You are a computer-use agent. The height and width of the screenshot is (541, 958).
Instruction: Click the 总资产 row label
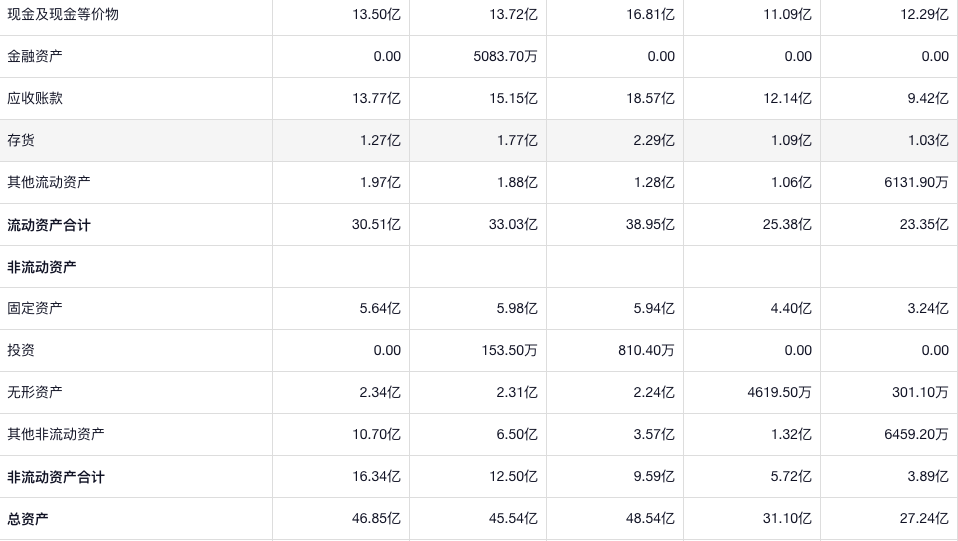(x=28, y=519)
